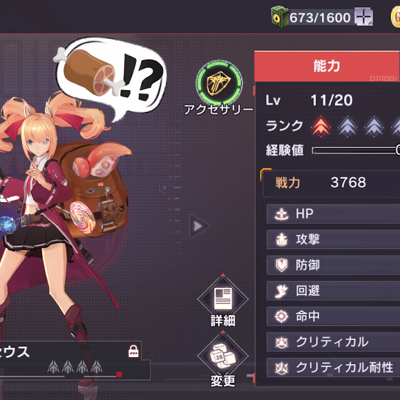This screenshot has height=400, width=400.
Task: Click the green ammo crate resource icon
Action: point(280,17)
